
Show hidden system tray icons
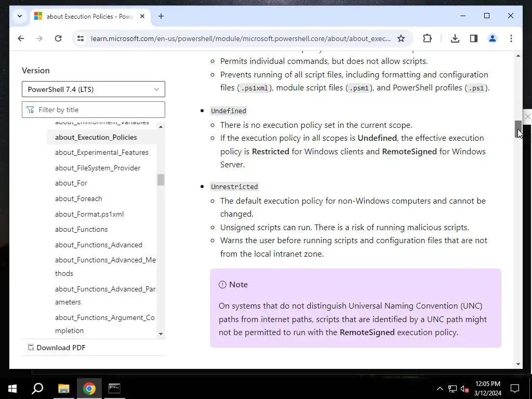(440, 389)
